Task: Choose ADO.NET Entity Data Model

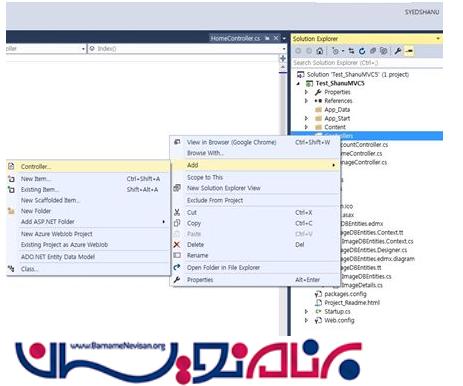Action: [88, 257]
